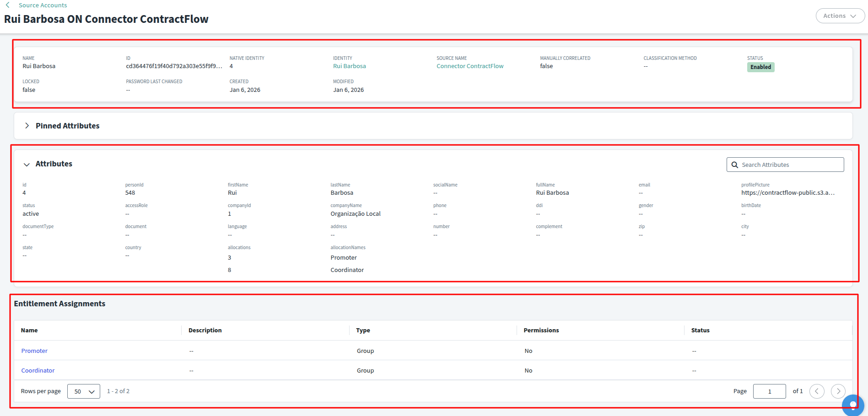Go to the previous page arrow
This screenshot has height=416, width=868.
point(817,391)
